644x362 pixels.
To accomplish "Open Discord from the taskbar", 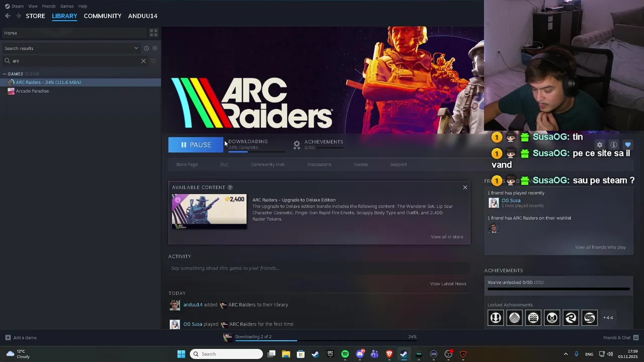I will 360,354.
